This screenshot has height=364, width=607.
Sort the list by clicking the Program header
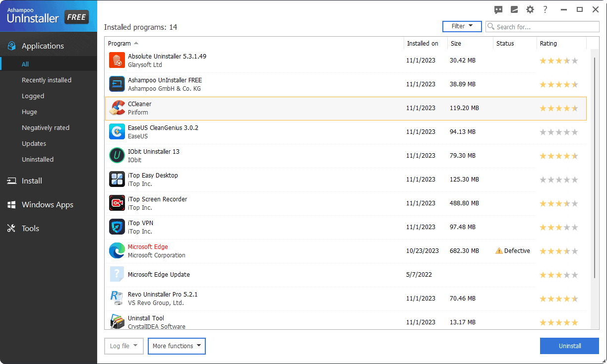coord(119,43)
